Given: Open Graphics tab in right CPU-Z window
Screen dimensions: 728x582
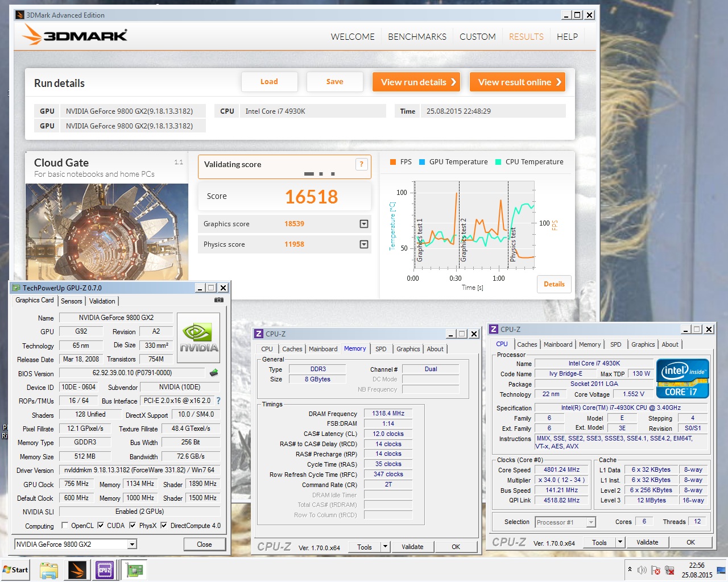Looking at the screenshot, I should (x=643, y=344).
